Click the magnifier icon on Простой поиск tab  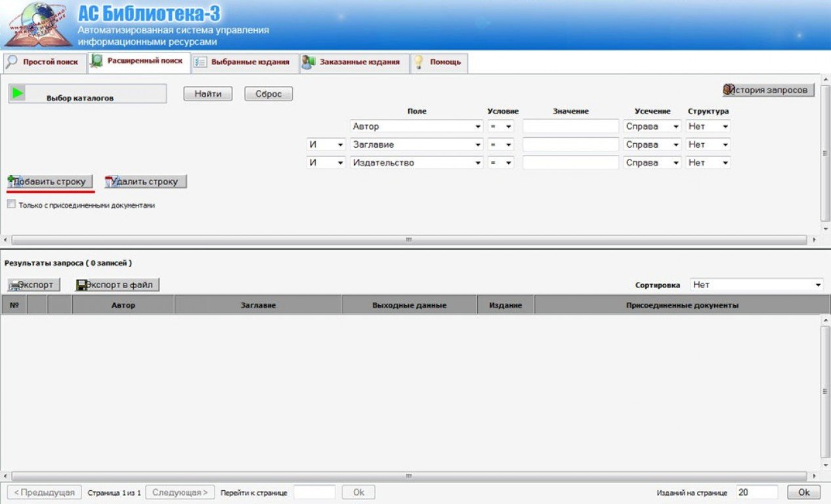point(12,62)
